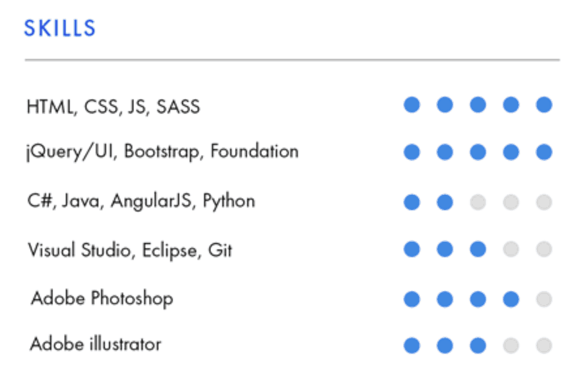The image size is (586, 392).
Task: Click the C#, Java, AngularJS, Python label
Action: coord(141,201)
